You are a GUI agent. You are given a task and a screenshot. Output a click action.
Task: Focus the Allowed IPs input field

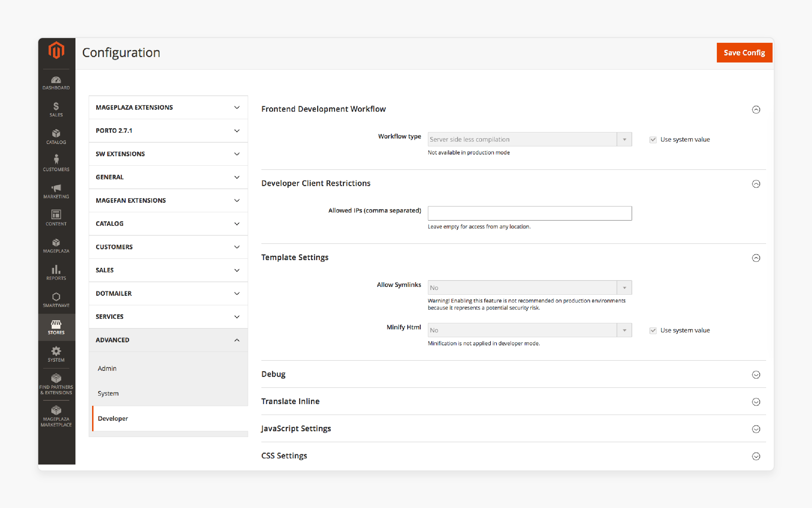tap(530, 213)
